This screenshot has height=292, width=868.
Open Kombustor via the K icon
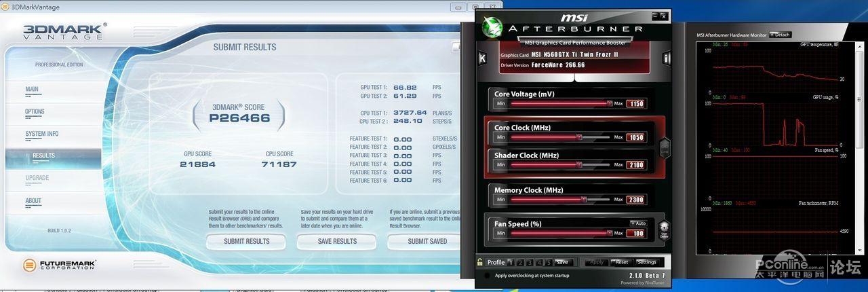click(482, 58)
